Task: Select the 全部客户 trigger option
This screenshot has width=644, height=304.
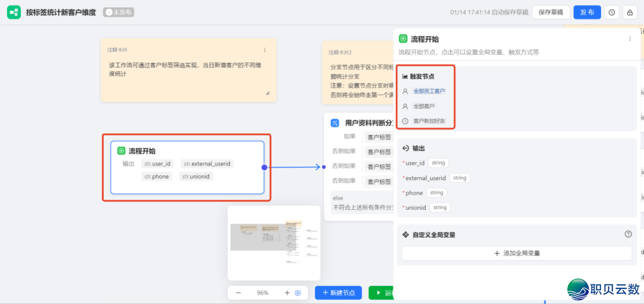Action: click(424, 106)
